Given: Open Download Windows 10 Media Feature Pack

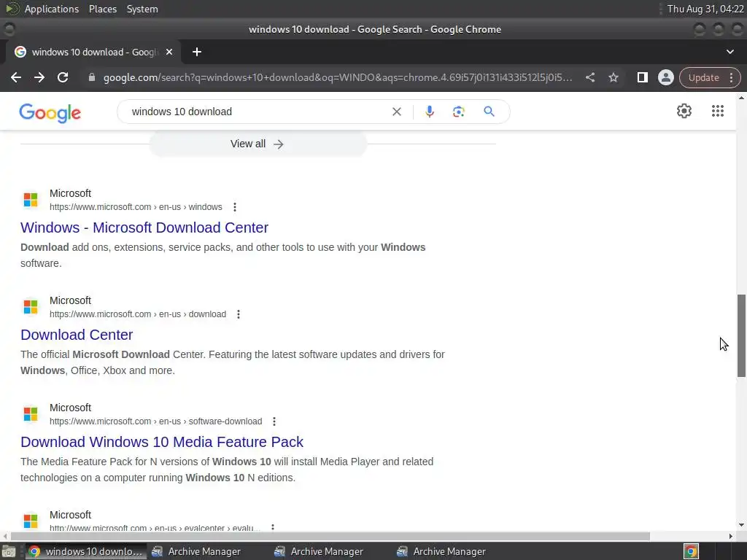Looking at the screenshot, I should tap(162, 442).
